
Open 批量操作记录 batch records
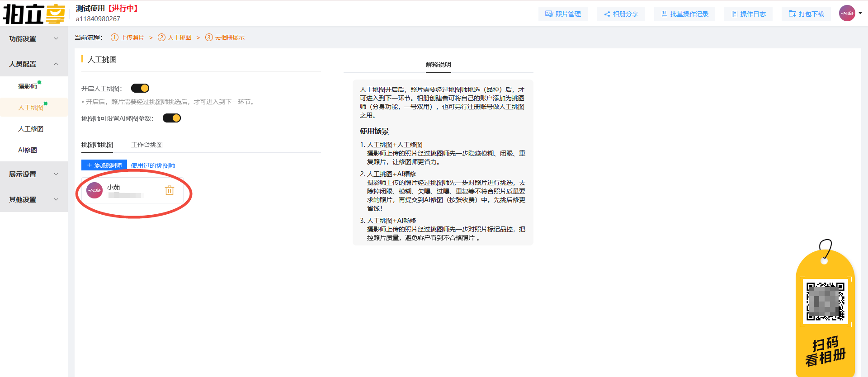coord(684,14)
